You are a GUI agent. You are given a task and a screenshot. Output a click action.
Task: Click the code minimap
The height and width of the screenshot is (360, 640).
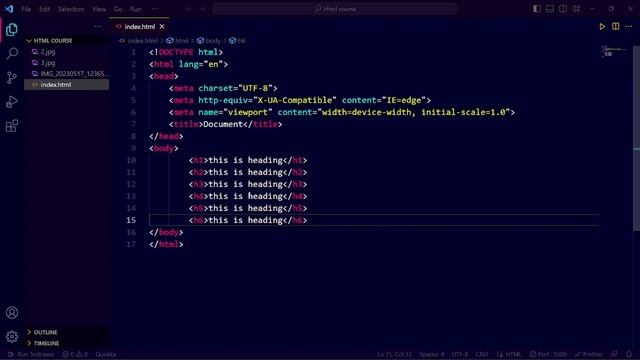pos(614,51)
